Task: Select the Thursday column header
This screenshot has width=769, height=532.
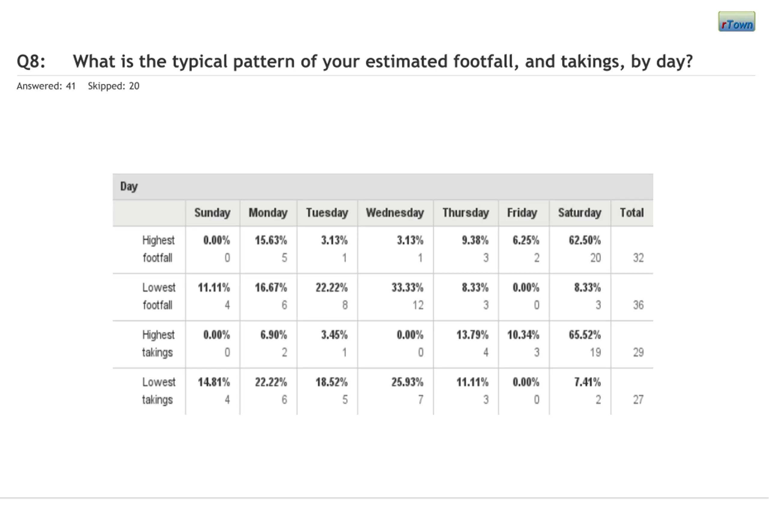Action: click(x=466, y=213)
